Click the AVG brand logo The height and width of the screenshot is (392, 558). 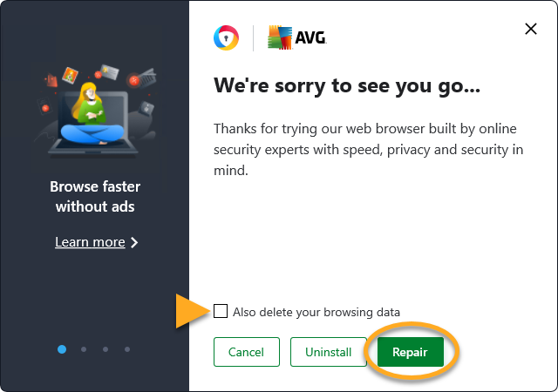pos(296,37)
